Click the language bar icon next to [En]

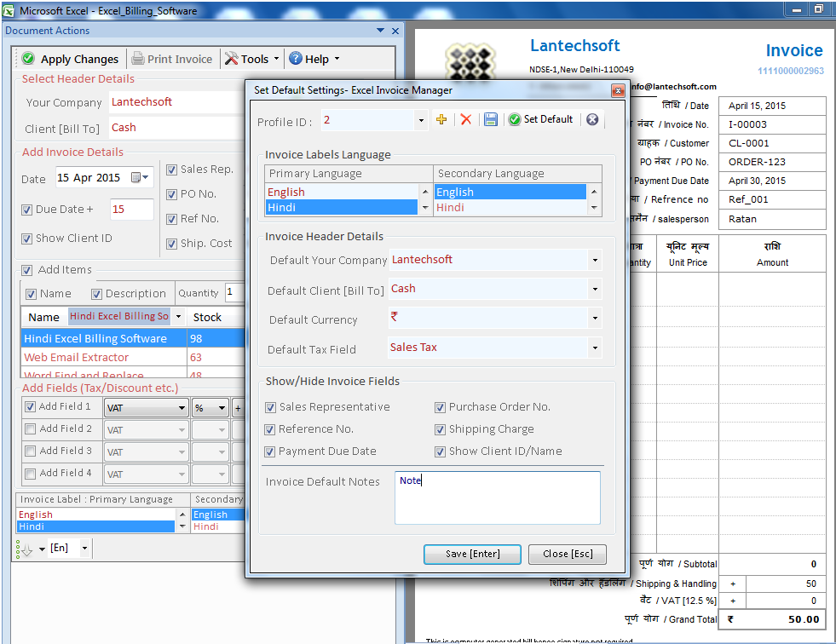[x=25, y=549]
